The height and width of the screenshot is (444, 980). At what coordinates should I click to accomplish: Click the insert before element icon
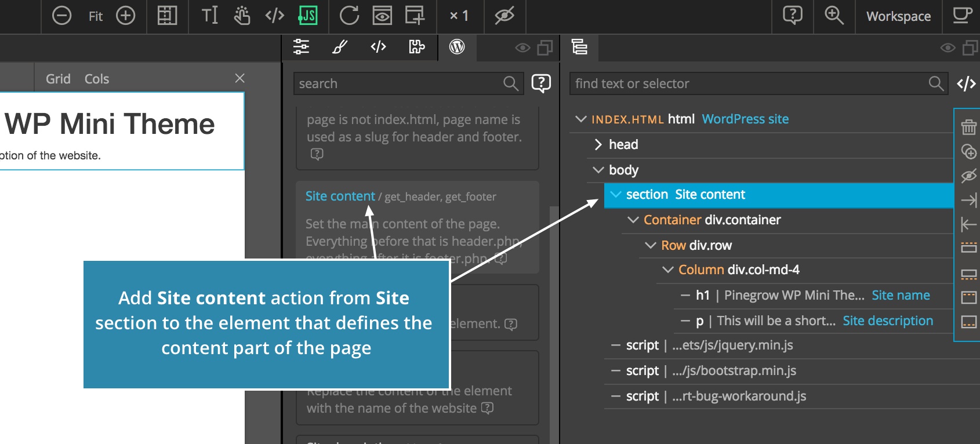pyautogui.click(x=968, y=248)
